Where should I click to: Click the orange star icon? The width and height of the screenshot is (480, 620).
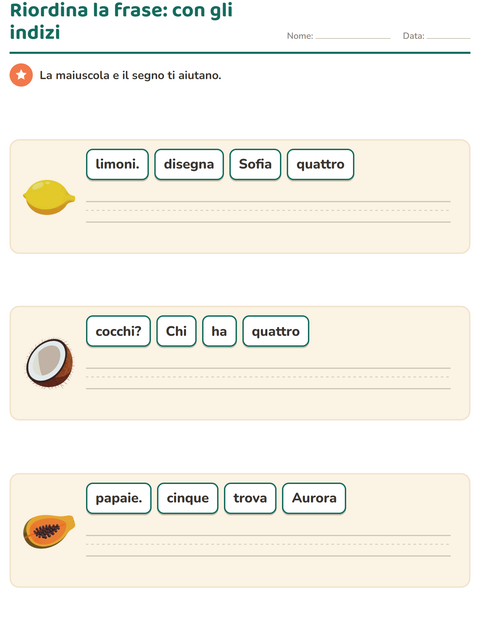point(21,75)
